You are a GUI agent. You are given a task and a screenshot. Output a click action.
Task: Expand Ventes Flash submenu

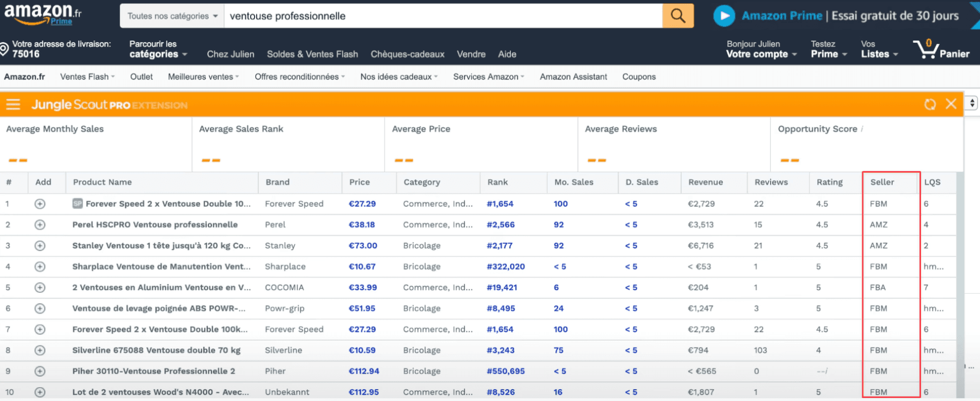coord(87,77)
